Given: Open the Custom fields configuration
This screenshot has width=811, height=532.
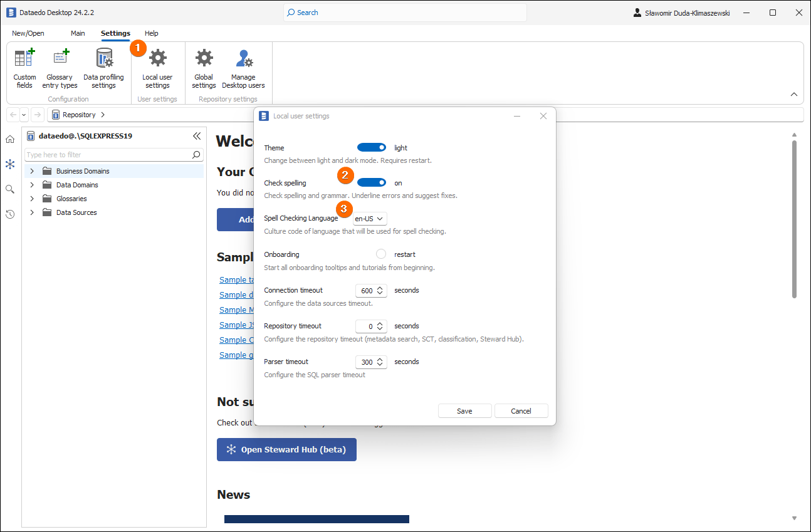Looking at the screenshot, I should click(x=24, y=68).
